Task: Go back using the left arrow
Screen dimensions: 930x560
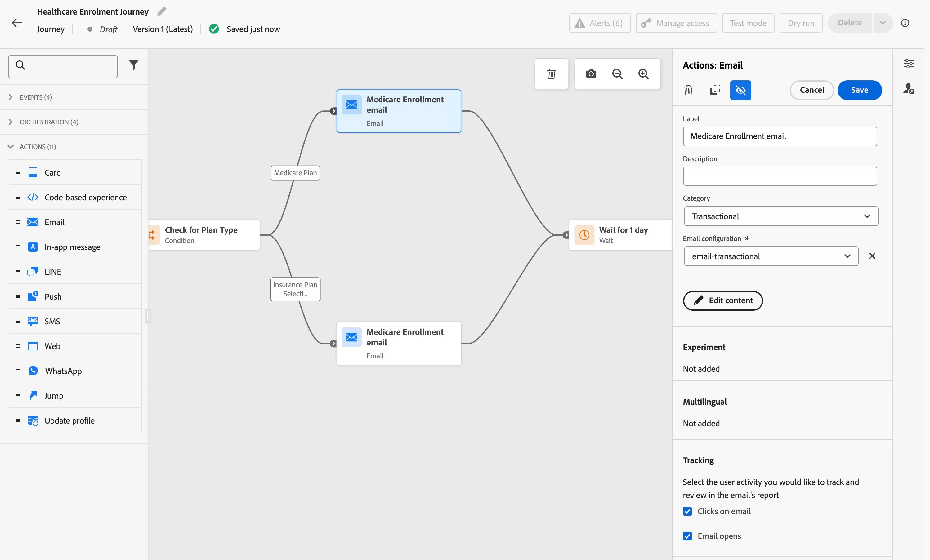Action: [x=17, y=23]
